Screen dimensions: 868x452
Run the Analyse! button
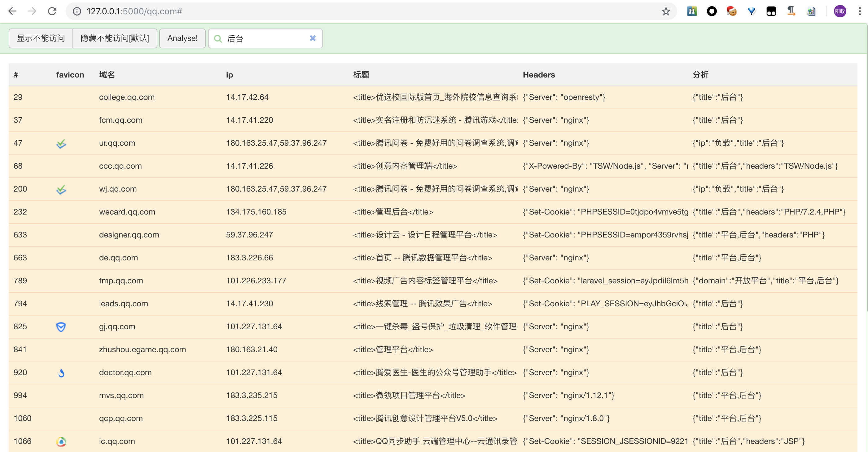coord(182,38)
